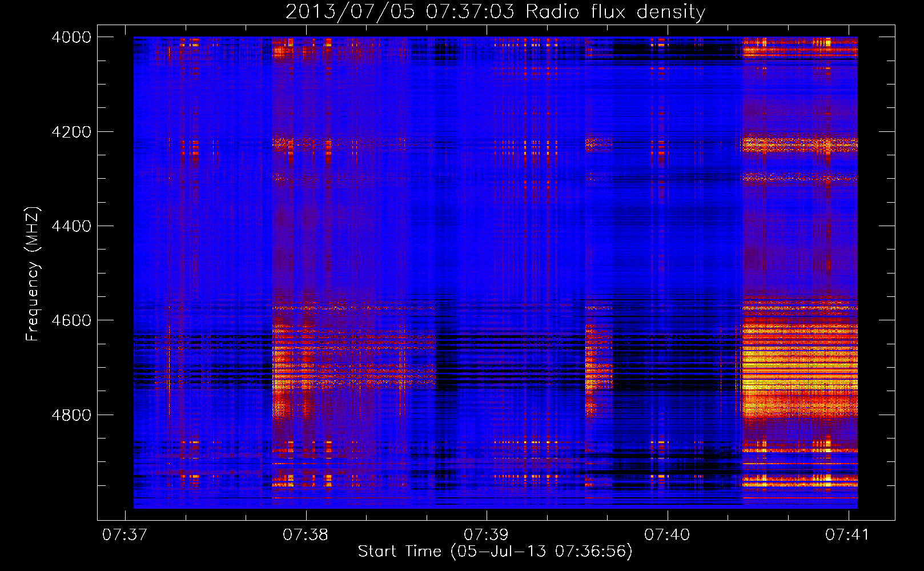Click the 4200 frequency tick label
The height and width of the screenshot is (571, 924).
coord(71,132)
